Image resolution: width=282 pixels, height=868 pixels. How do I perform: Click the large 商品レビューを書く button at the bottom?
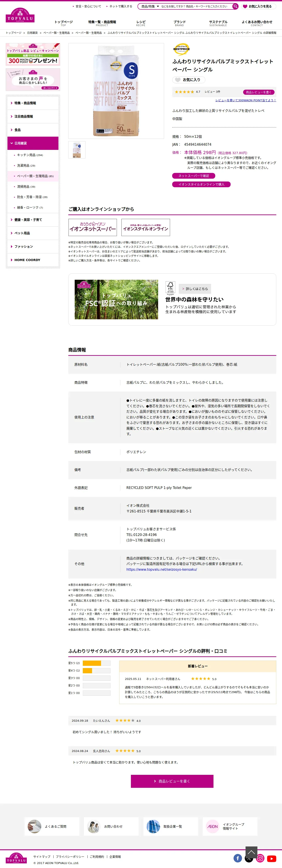pyautogui.click(x=172, y=781)
